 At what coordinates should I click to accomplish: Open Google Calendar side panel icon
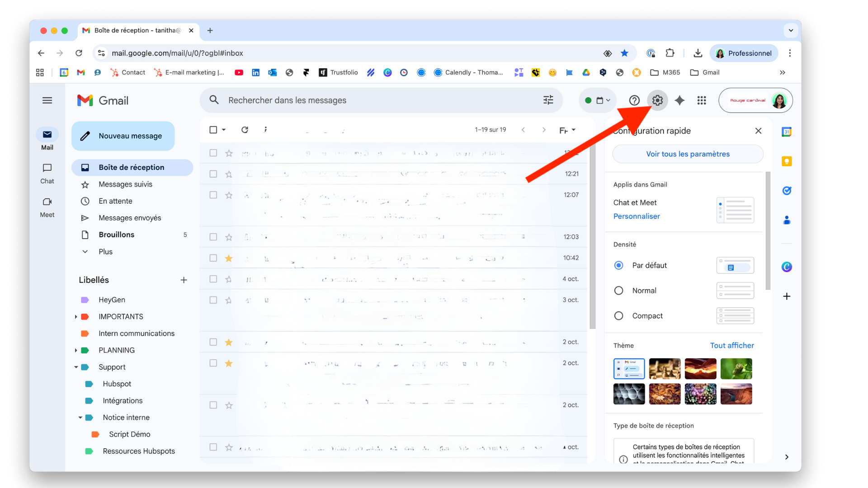coord(787,132)
